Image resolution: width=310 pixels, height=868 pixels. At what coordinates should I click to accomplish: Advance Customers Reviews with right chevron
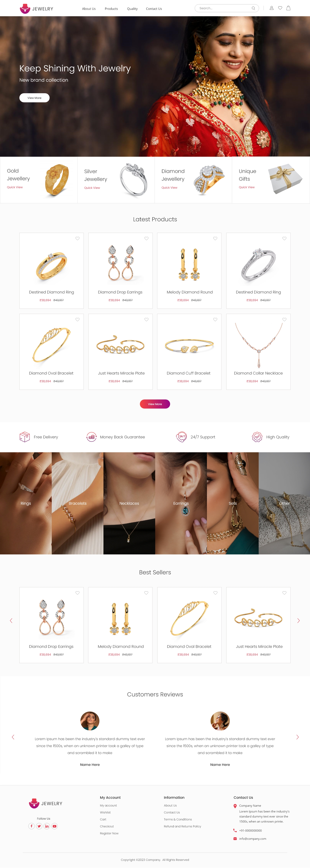click(297, 737)
